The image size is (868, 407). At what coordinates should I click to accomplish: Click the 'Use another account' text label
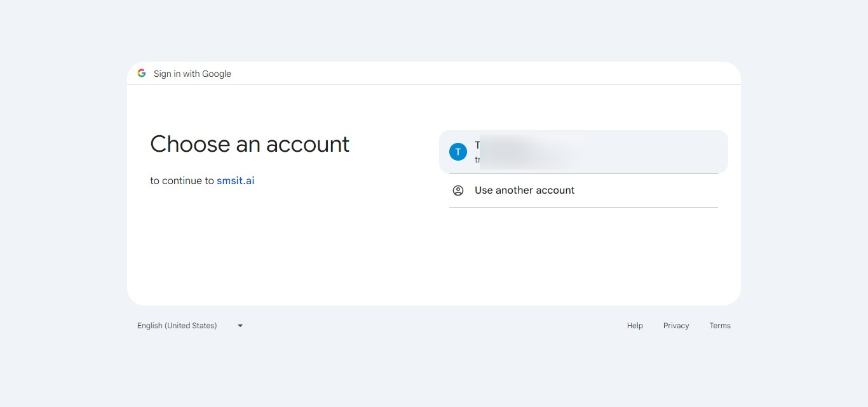tap(524, 190)
